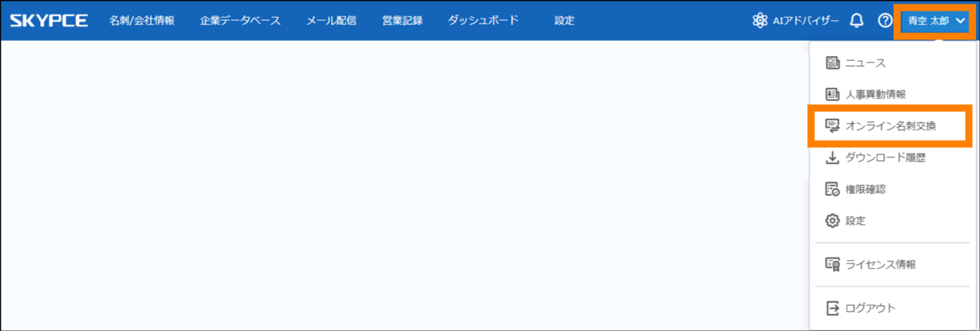The width and height of the screenshot is (980, 331).
Task: Click the SKYPCE logo
Action: coord(49,20)
